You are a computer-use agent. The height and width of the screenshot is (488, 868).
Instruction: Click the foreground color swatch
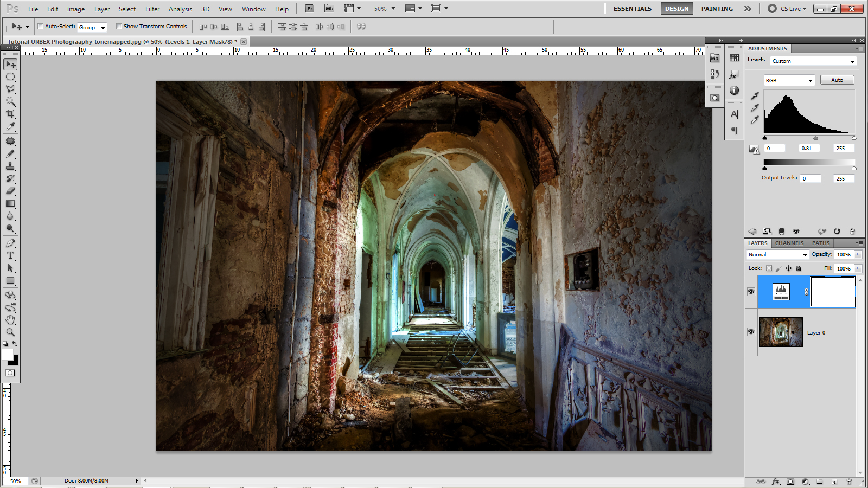coord(7,355)
